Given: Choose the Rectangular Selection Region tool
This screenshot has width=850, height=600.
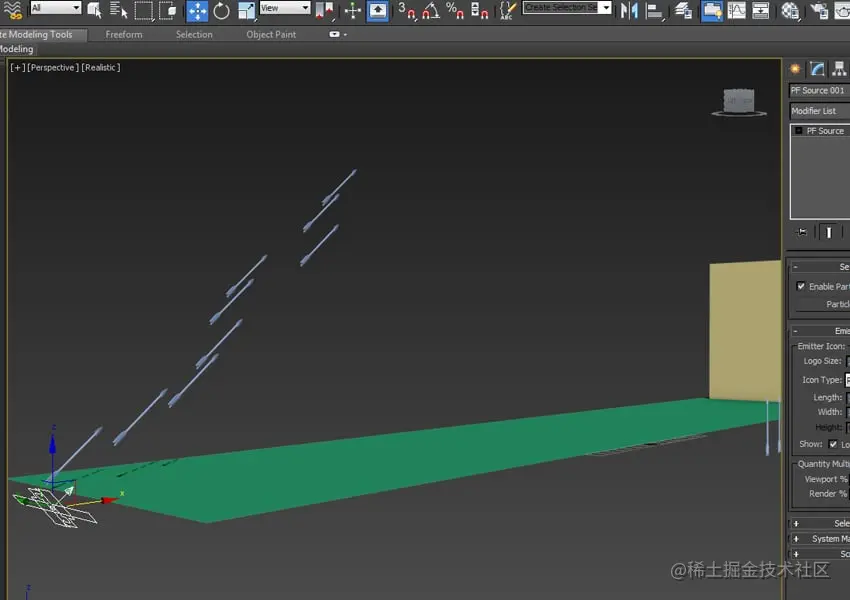Looking at the screenshot, I should click(x=144, y=10).
